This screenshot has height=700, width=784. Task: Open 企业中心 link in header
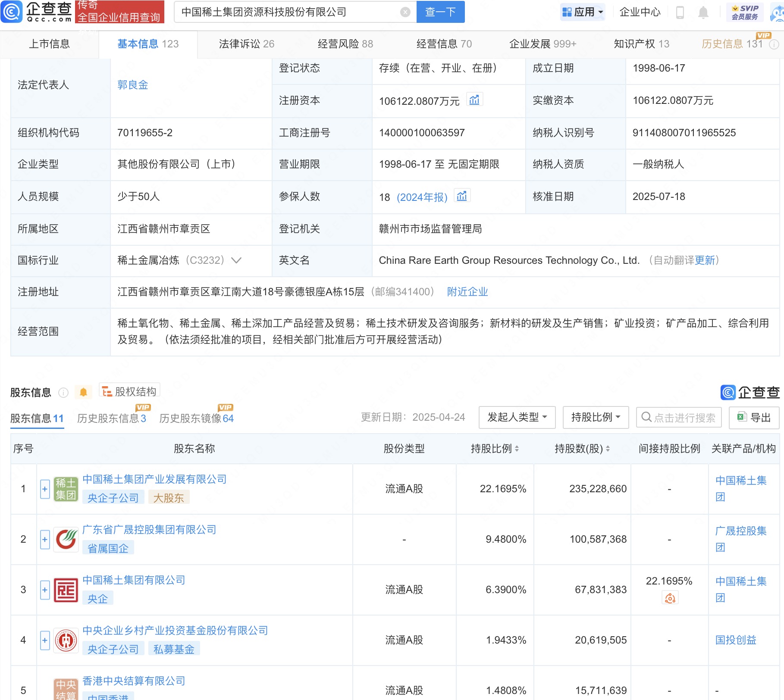(640, 12)
